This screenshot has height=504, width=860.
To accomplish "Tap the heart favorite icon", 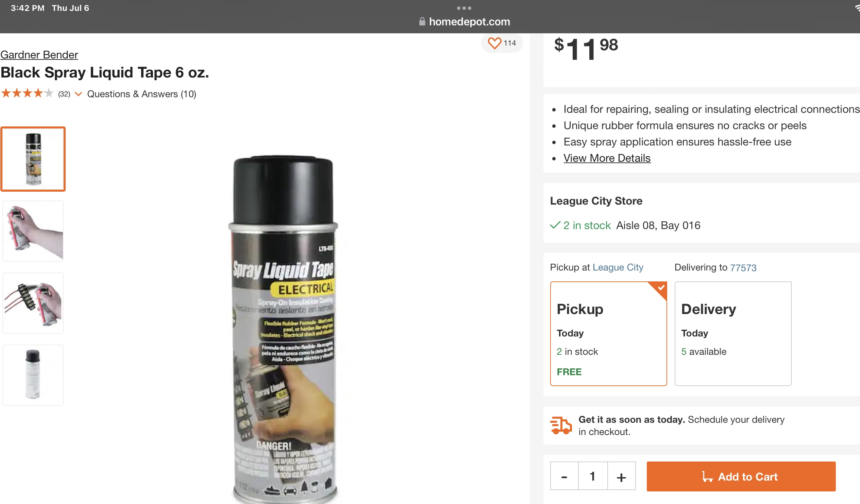I will pyautogui.click(x=494, y=43).
